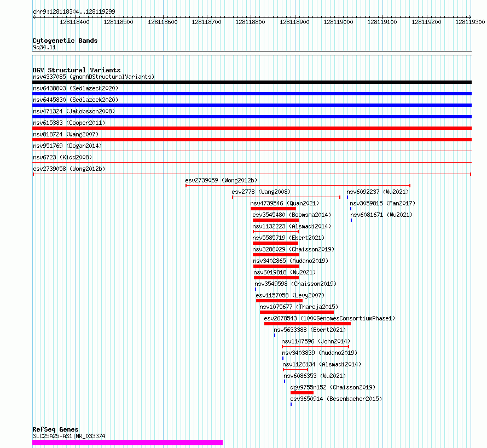Open esv2739058 (Wong2012b) label
Screen dimensions: 487x448
pos(69,169)
